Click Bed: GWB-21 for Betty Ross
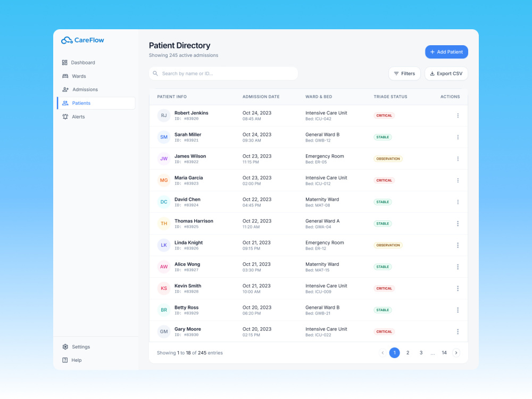Image resolution: width=532 pixels, height=399 pixels. click(x=318, y=313)
